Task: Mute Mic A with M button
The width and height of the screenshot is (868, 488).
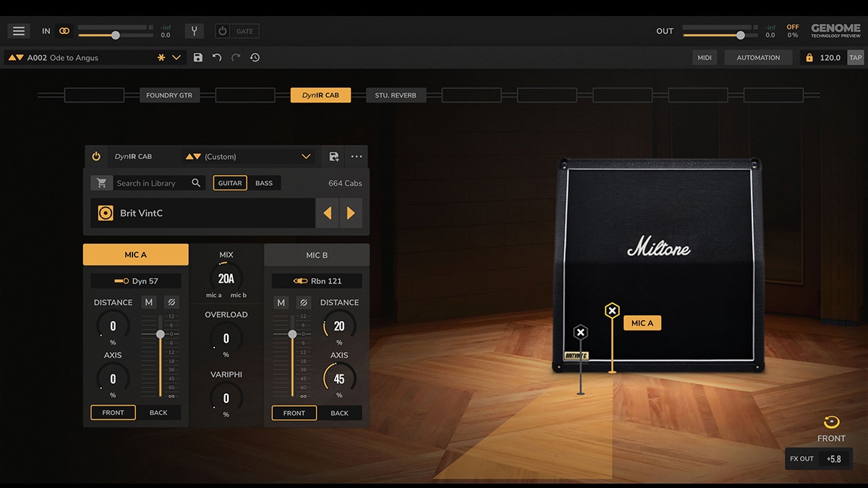Action: point(149,302)
